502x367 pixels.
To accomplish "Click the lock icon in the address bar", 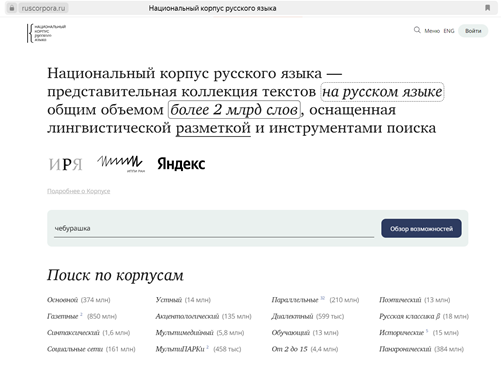I will (12, 8).
